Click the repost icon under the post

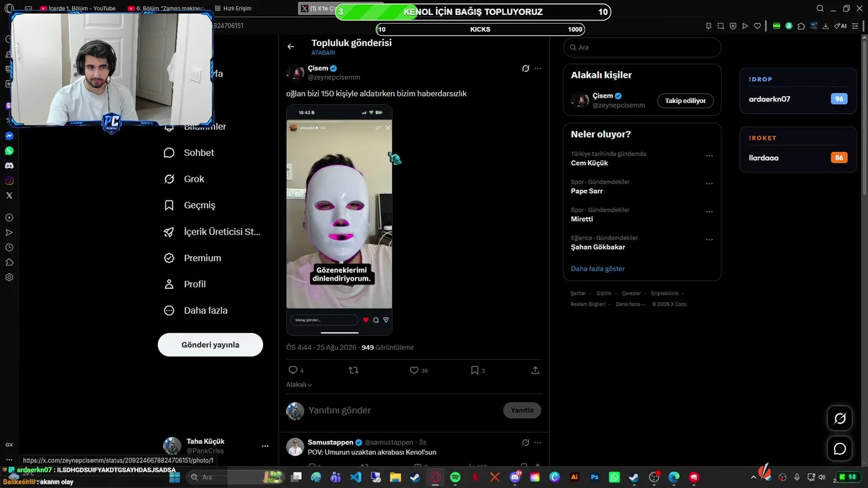pyautogui.click(x=353, y=370)
